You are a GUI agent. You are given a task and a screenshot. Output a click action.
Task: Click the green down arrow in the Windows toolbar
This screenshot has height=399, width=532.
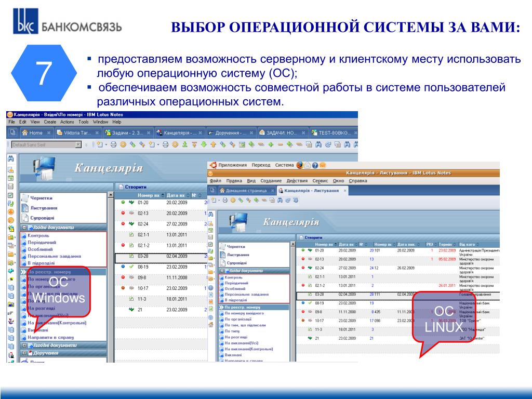(x=204, y=144)
